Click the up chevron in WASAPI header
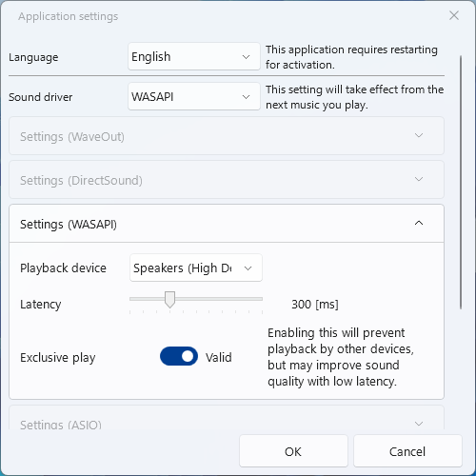The height and width of the screenshot is (476, 476). pos(419,223)
